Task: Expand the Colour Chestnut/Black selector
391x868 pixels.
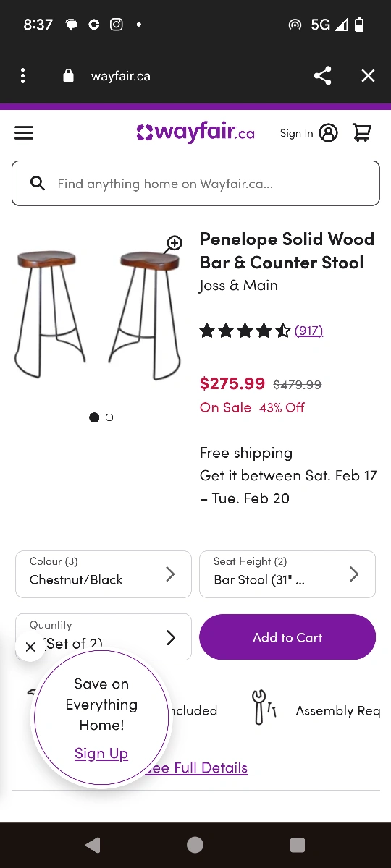Action: click(x=104, y=574)
